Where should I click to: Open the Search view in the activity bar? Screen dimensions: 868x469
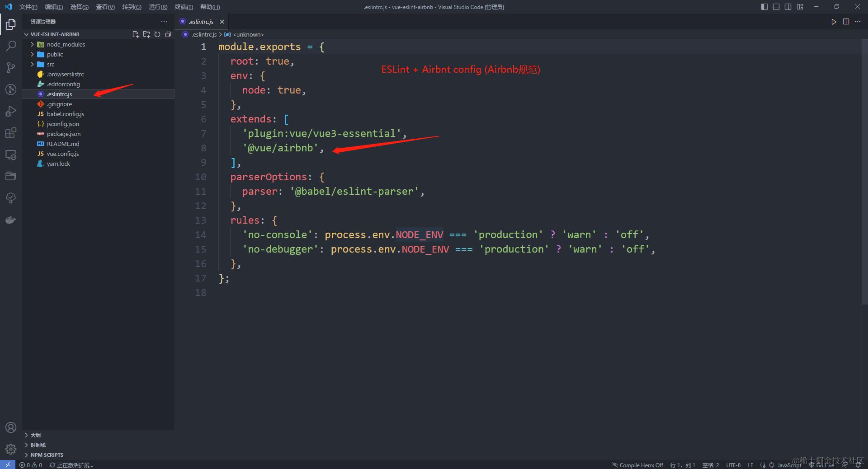click(11, 46)
